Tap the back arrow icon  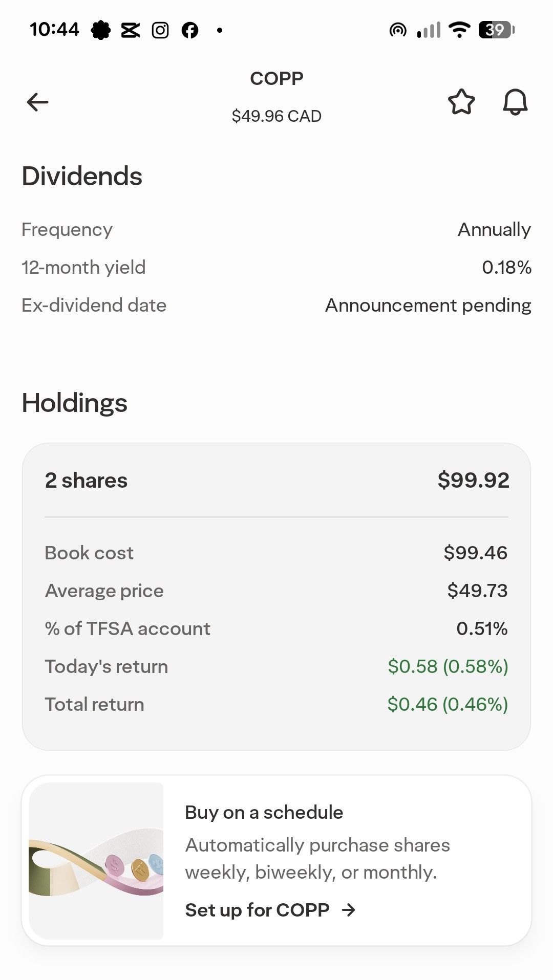pos(37,102)
